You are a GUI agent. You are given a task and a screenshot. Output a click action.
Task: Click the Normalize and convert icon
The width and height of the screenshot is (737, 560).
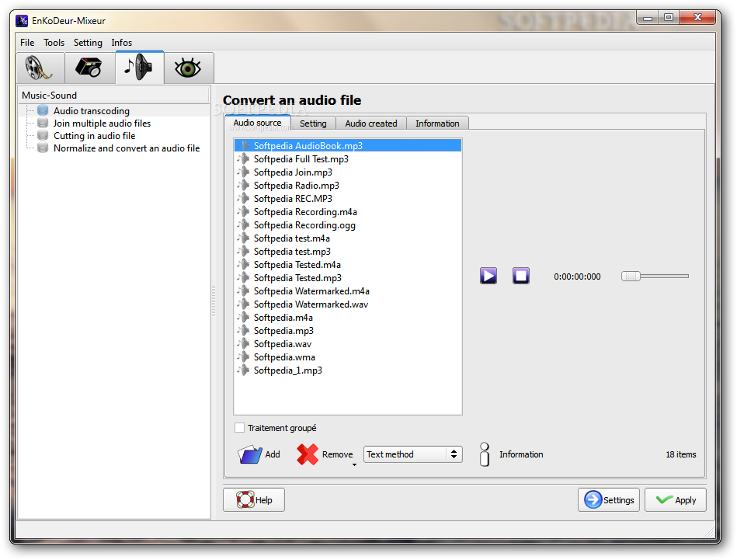point(43,148)
